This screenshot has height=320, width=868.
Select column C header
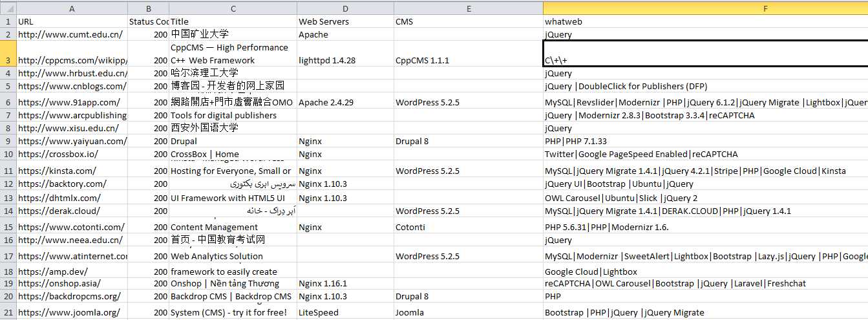pyautogui.click(x=233, y=8)
